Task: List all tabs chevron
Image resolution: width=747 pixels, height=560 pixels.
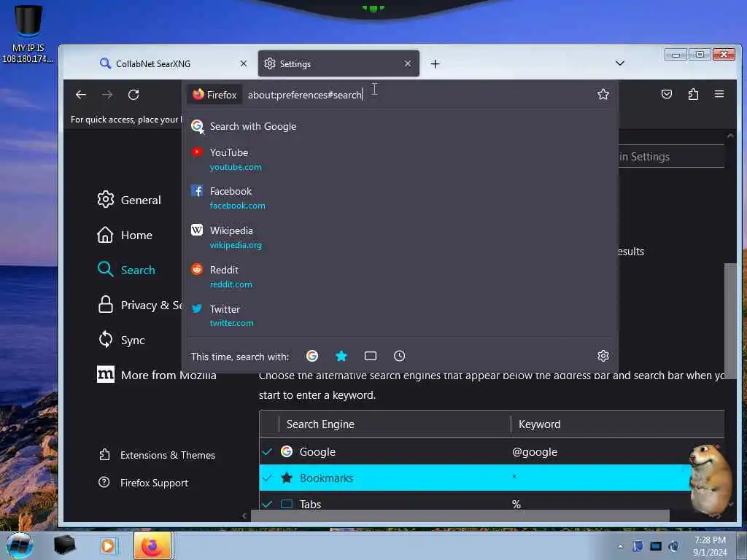Action: [620, 63]
